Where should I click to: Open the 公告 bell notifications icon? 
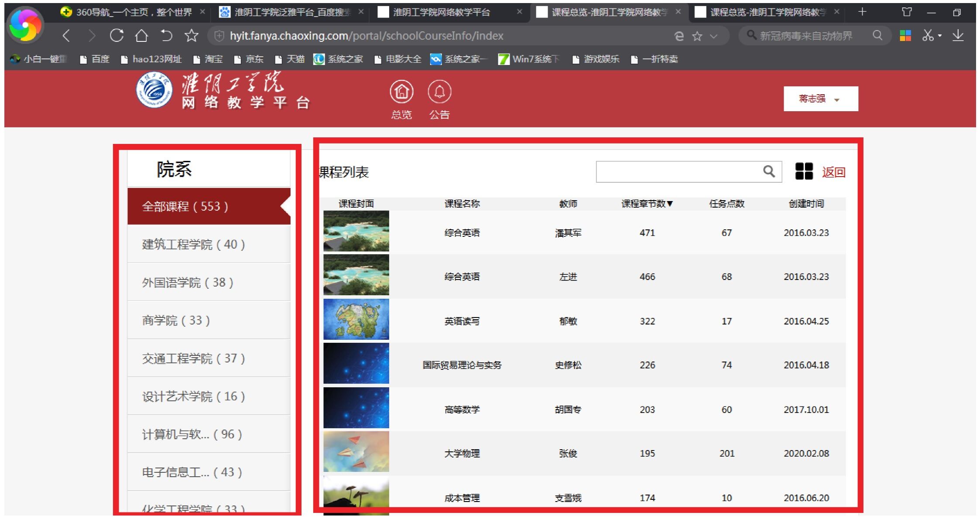click(439, 92)
